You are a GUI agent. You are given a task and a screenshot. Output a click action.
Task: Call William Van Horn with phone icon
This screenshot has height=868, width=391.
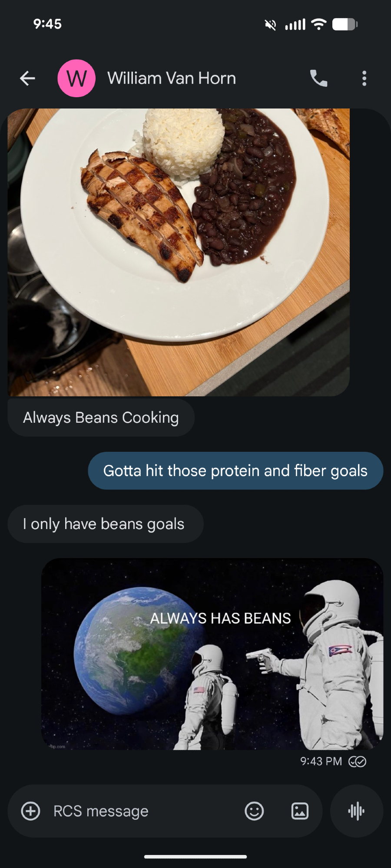pyautogui.click(x=318, y=79)
